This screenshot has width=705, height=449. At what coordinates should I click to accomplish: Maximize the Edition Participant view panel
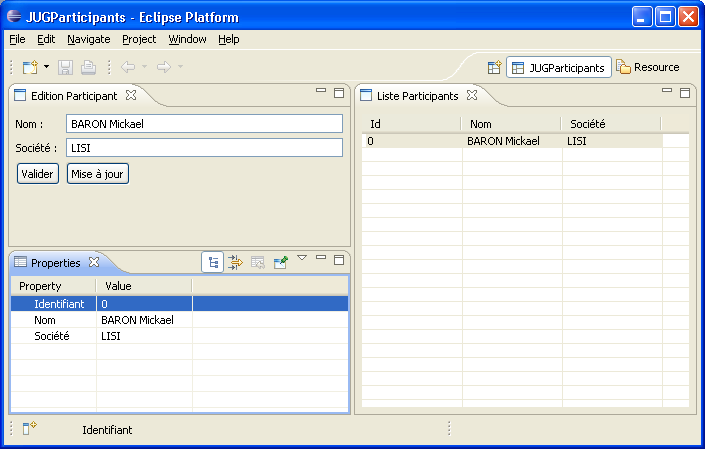point(339,92)
